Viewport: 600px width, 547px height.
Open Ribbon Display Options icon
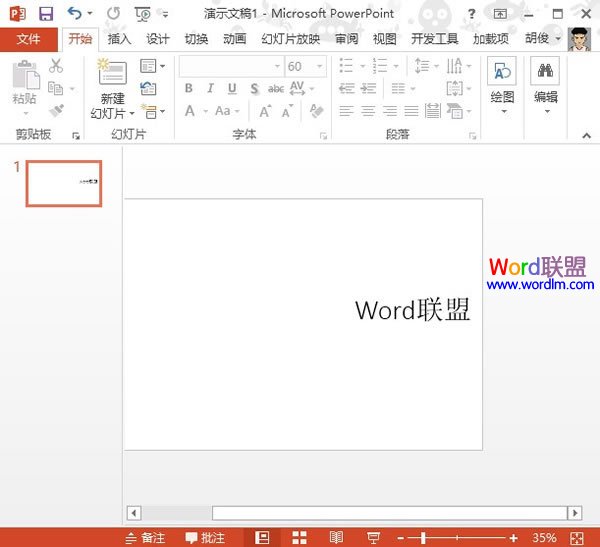point(500,14)
